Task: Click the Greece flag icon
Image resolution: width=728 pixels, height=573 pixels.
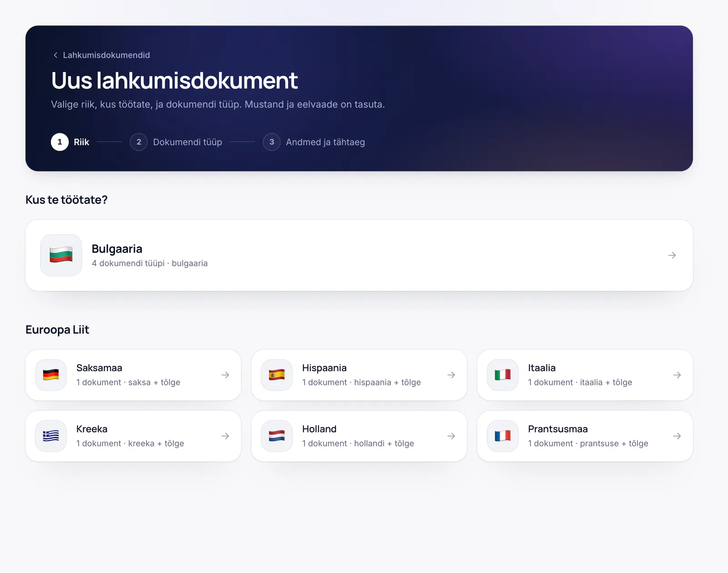Action: coord(51,436)
